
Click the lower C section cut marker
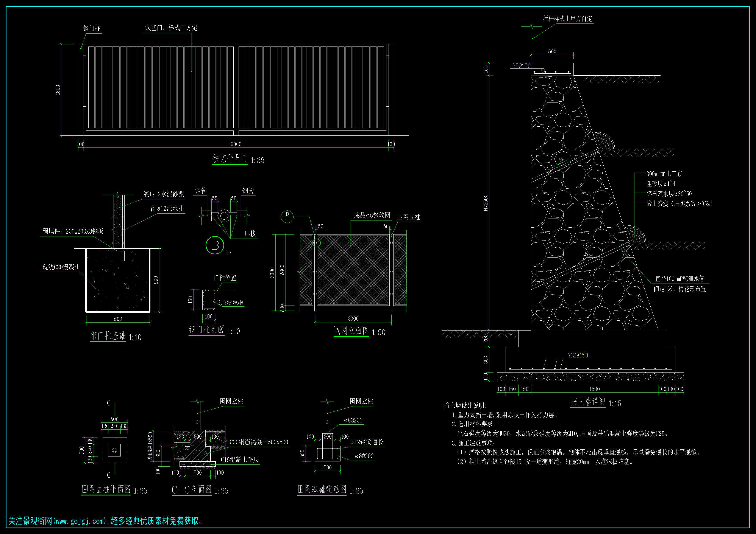tap(109, 475)
